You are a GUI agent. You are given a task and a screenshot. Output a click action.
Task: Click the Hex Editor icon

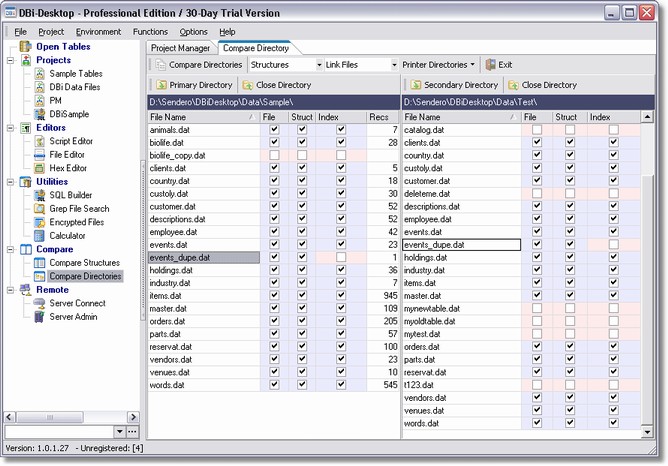pos(39,168)
